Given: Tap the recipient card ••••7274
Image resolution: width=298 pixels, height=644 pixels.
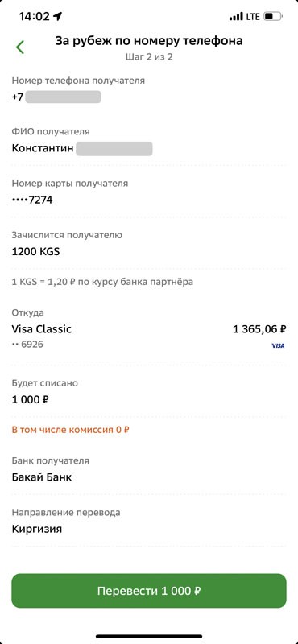Looking at the screenshot, I should click(x=32, y=200).
